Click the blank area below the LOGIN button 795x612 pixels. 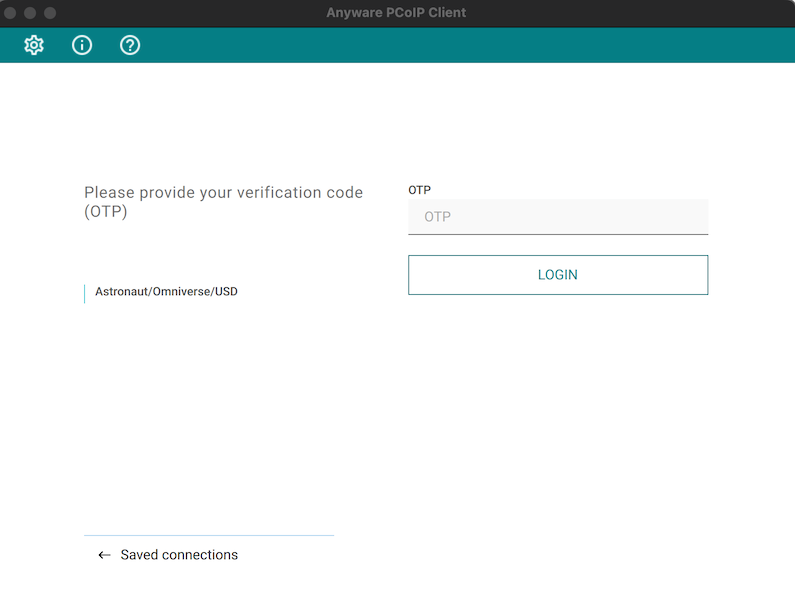tap(557, 400)
